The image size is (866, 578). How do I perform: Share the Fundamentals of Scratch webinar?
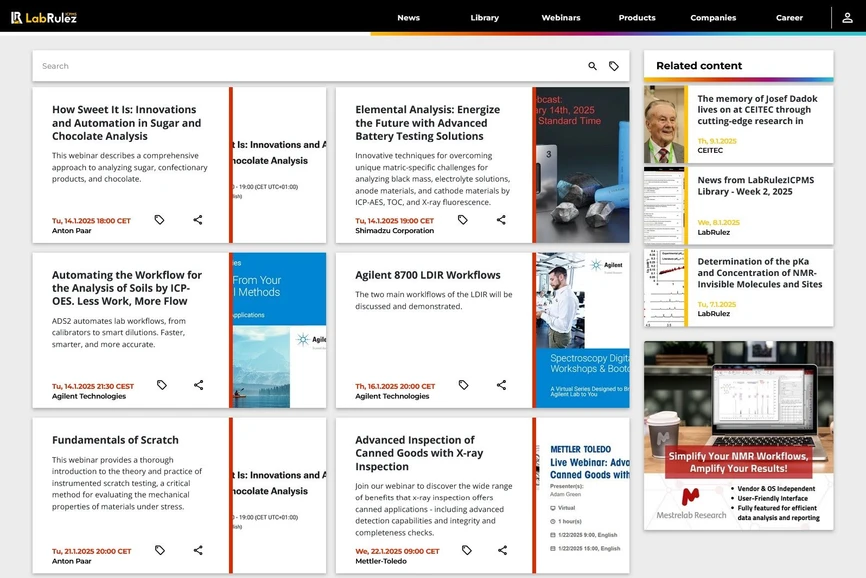point(198,550)
